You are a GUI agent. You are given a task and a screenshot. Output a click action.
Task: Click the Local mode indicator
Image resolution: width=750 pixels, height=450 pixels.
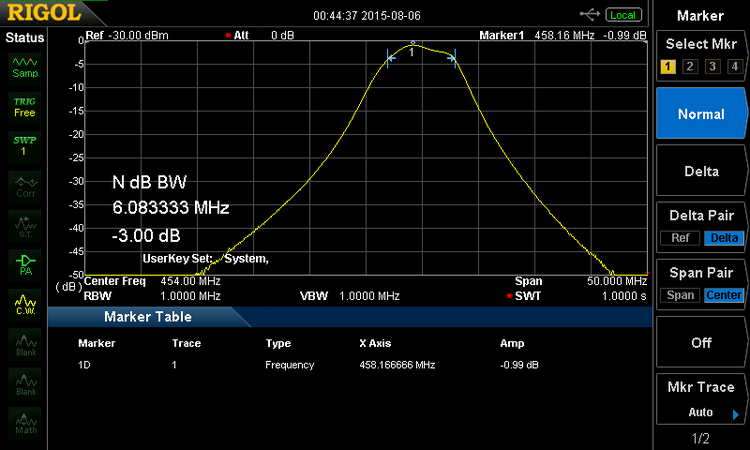click(623, 15)
